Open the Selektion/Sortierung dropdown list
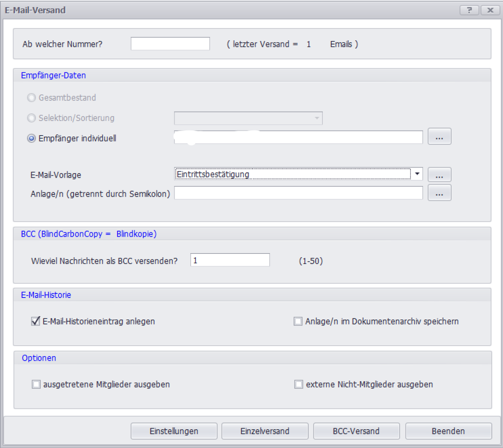This screenshot has height=448, width=503. click(x=316, y=118)
